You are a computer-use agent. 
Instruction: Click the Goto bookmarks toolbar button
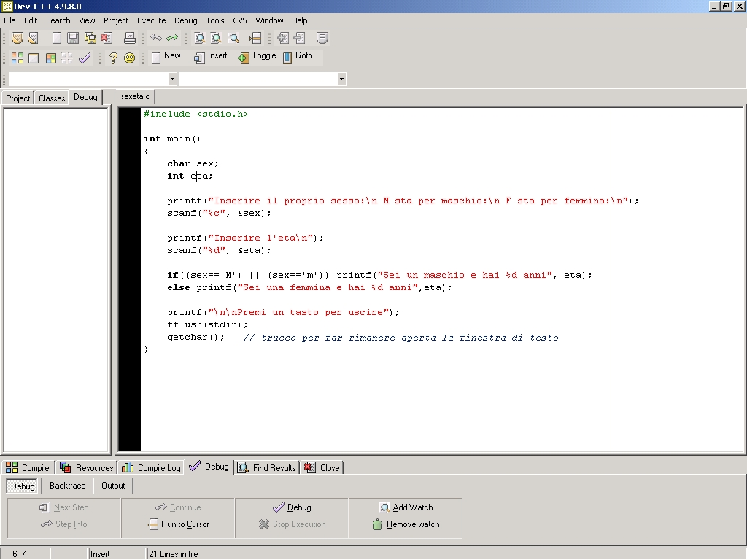298,57
